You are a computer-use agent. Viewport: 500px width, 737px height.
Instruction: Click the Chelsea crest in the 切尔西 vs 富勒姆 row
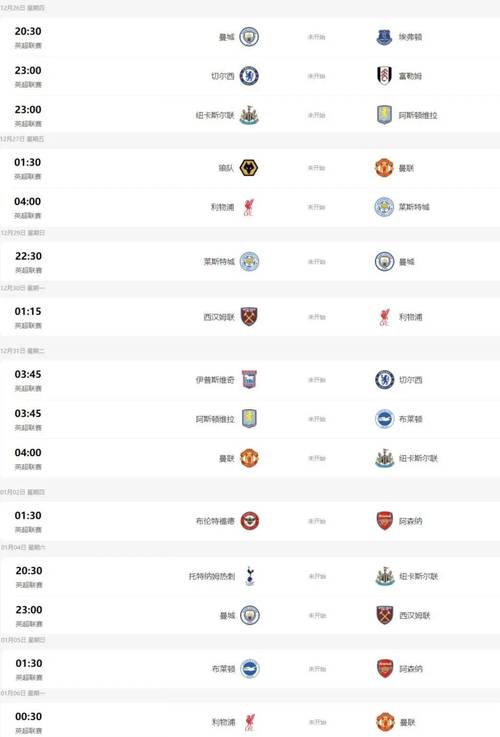[249, 76]
